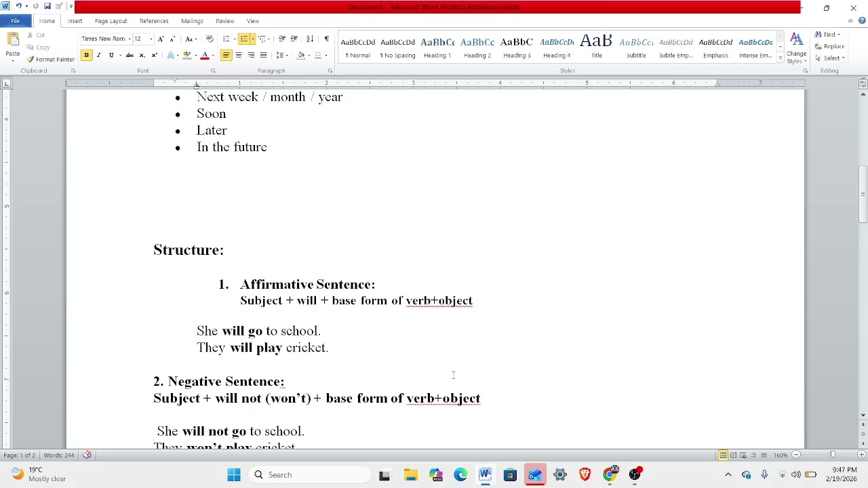868x488 pixels.
Task: Click the multilevel list icon
Action: click(262, 39)
